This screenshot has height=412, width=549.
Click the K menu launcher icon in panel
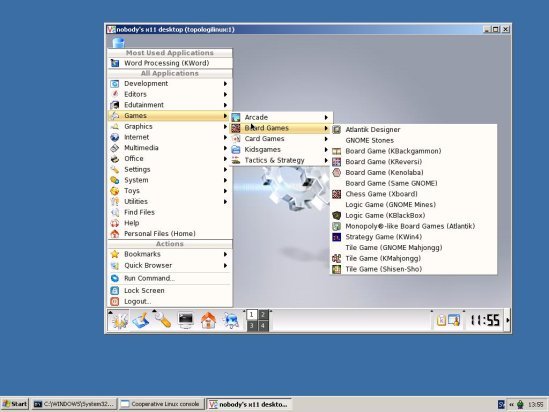click(x=119, y=320)
